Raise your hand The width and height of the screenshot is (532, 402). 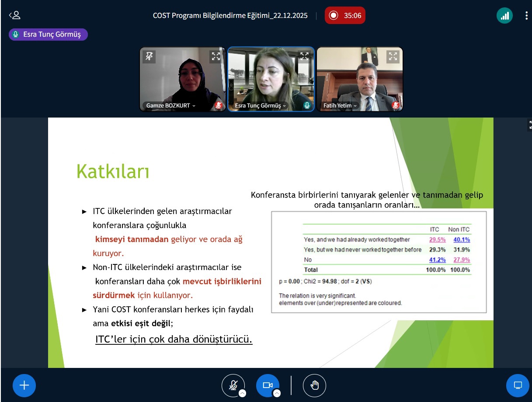click(315, 385)
